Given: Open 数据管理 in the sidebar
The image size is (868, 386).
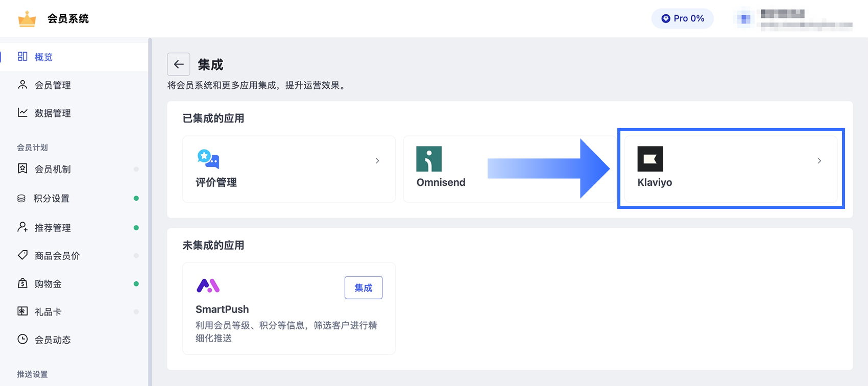Looking at the screenshot, I should click(74, 113).
